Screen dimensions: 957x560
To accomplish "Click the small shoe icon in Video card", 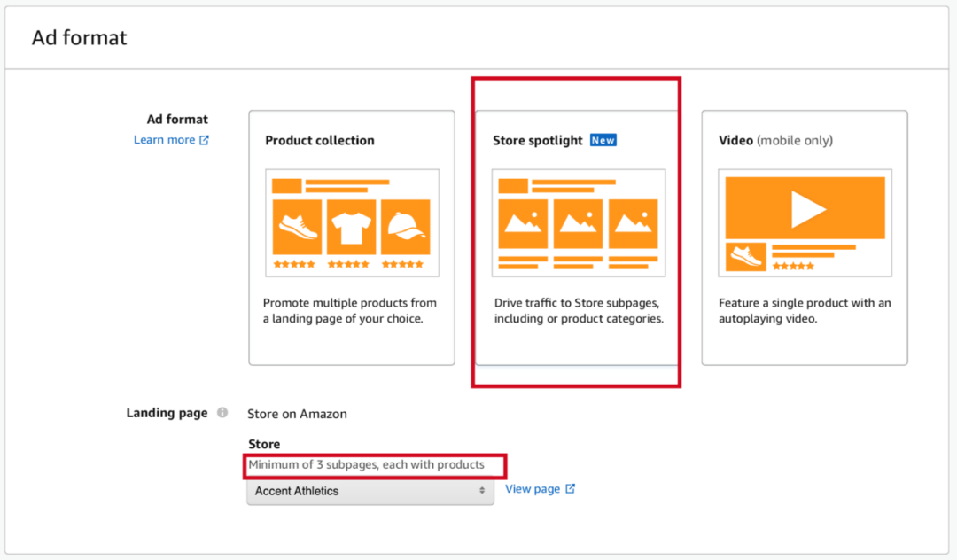I will pos(745,256).
